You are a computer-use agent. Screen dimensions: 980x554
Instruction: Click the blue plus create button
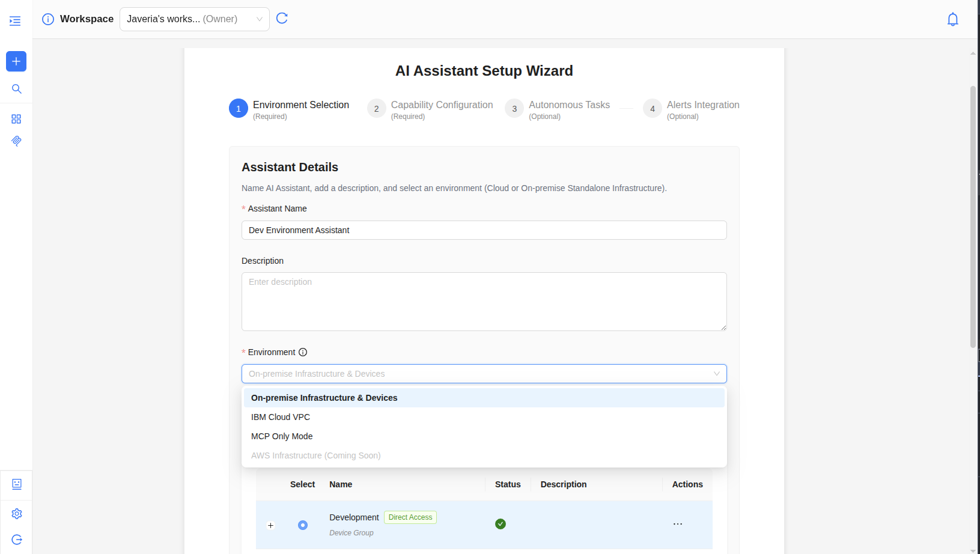[x=16, y=61]
